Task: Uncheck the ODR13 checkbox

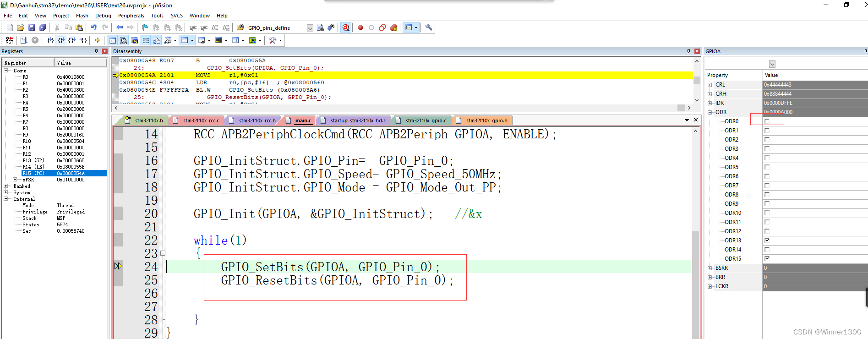Action: pos(767,241)
